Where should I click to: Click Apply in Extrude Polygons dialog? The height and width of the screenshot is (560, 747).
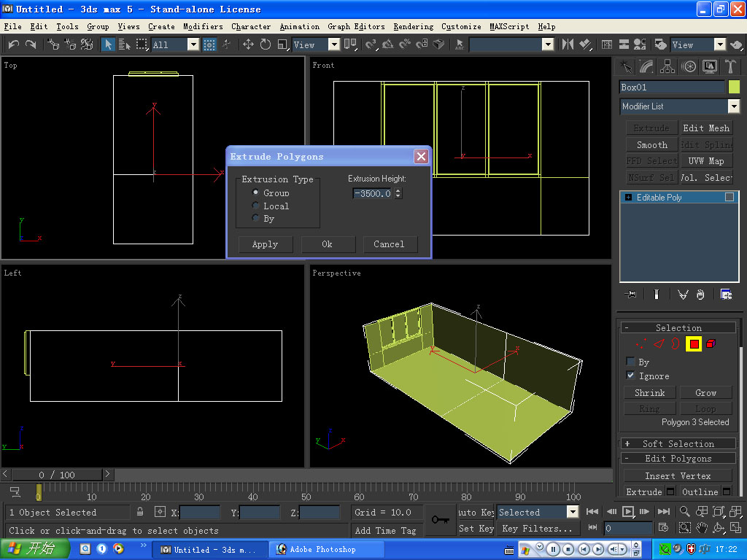coord(265,244)
